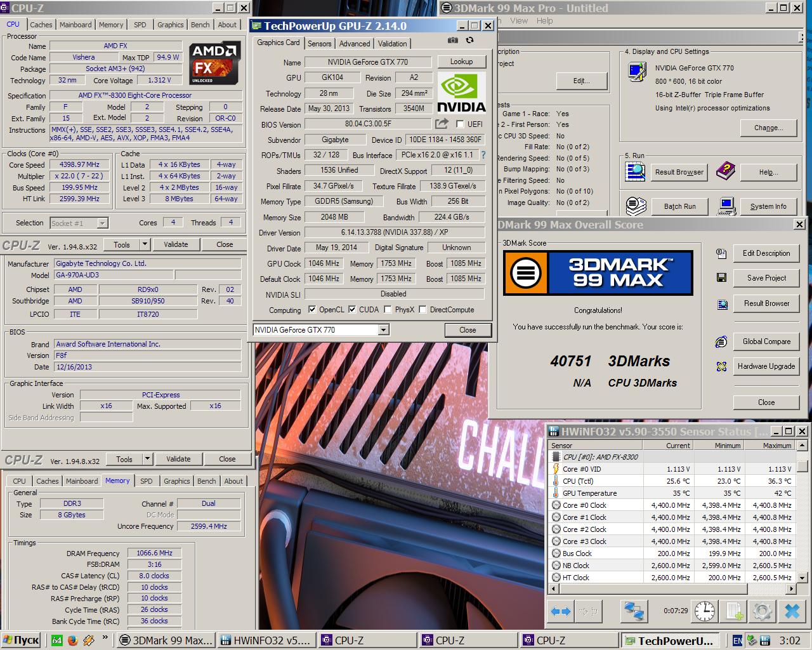812x650 pixels.
Task: Click the HWiNFO vertical scroll down arrow
Action: (x=802, y=578)
